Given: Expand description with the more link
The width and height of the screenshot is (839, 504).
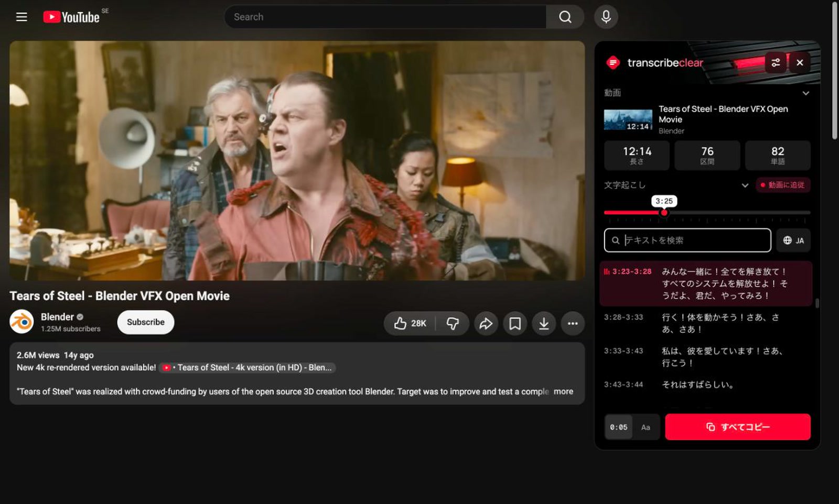Looking at the screenshot, I should click(x=563, y=391).
